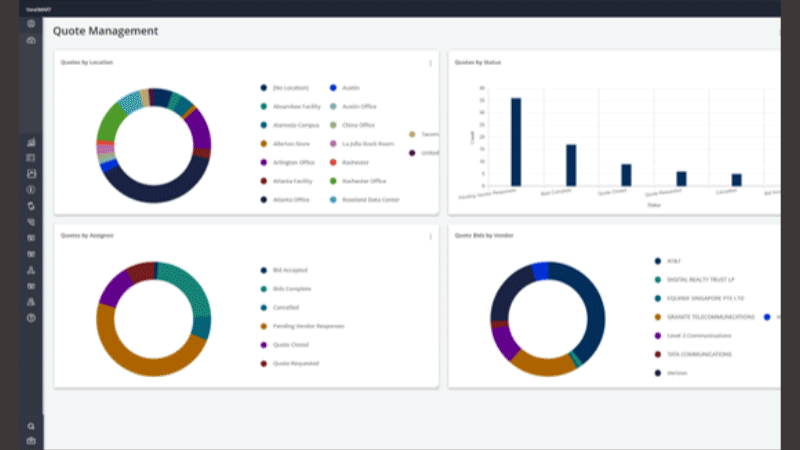The height and width of the screenshot is (450, 800).
Task: Open Quotes by Location three-dot menu
Action: pos(430,63)
